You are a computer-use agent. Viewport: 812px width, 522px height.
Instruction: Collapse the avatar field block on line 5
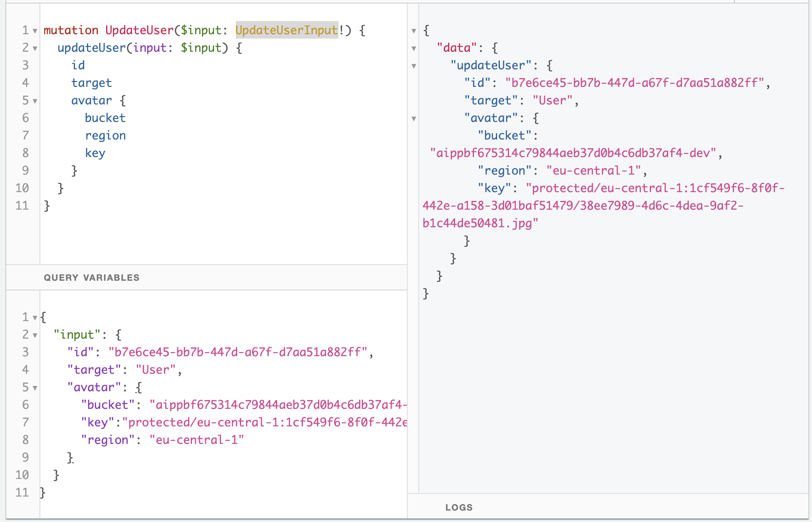point(35,100)
